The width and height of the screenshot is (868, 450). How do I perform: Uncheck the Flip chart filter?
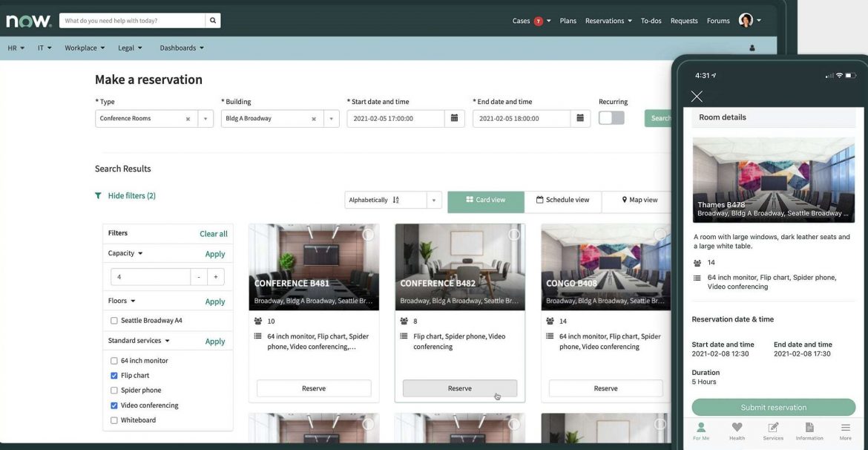click(114, 376)
